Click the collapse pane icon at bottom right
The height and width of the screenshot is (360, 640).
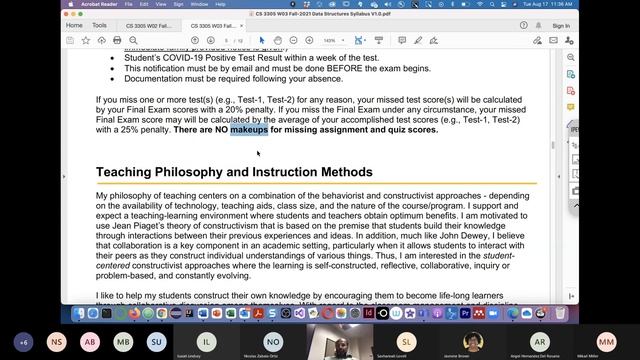571,296
